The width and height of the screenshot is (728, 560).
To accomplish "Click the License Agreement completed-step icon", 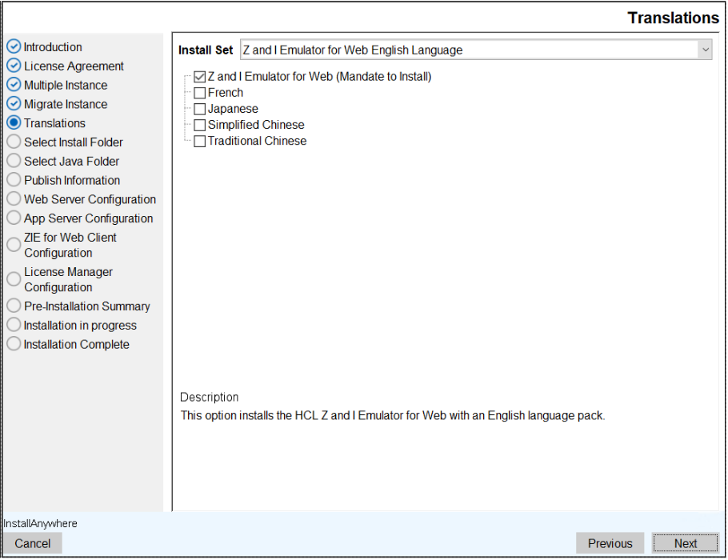I will click(x=14, y=66).
